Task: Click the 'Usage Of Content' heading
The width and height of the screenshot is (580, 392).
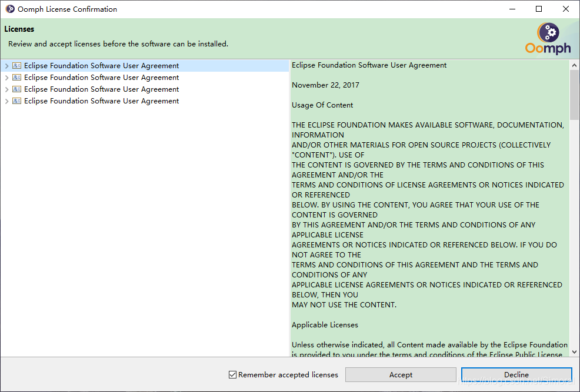Action: tap(322, 105)
